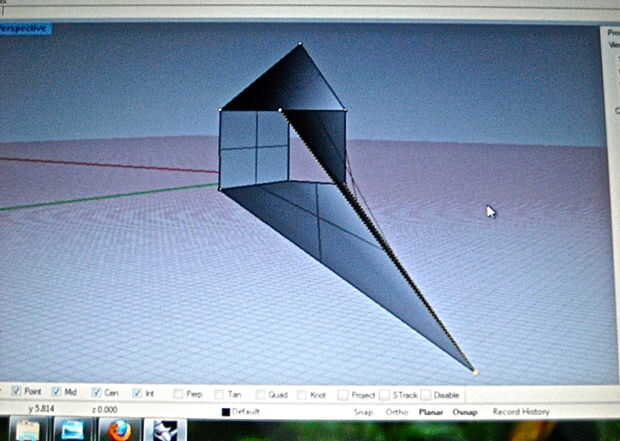
Task: Toggle the Cen osnap checkbox
Action: click(96, 392)
